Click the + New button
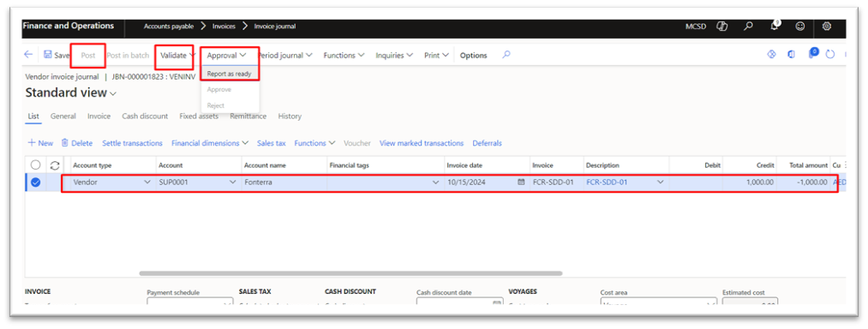Image resolution: width=868 pixels, height=329 pixels. (x=40, y=143)
